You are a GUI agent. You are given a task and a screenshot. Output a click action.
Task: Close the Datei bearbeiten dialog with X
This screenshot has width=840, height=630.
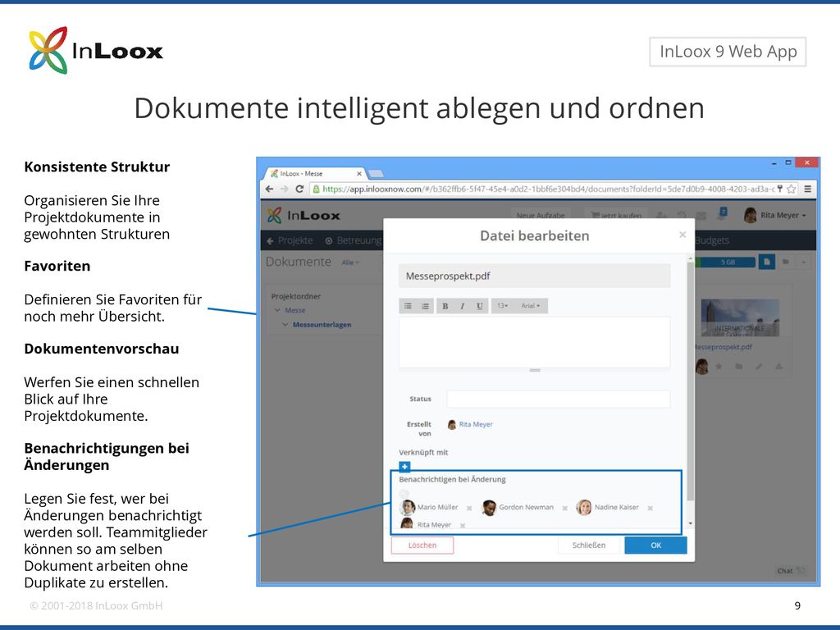pyautogui.click(x=682, y=235)
